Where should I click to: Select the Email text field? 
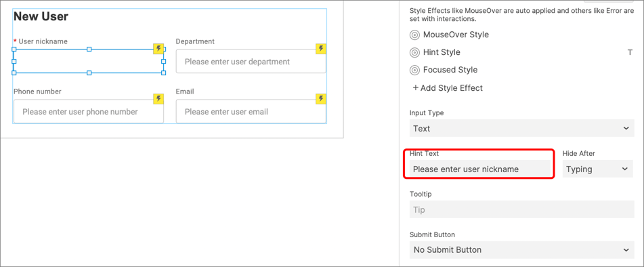point(251,111)
